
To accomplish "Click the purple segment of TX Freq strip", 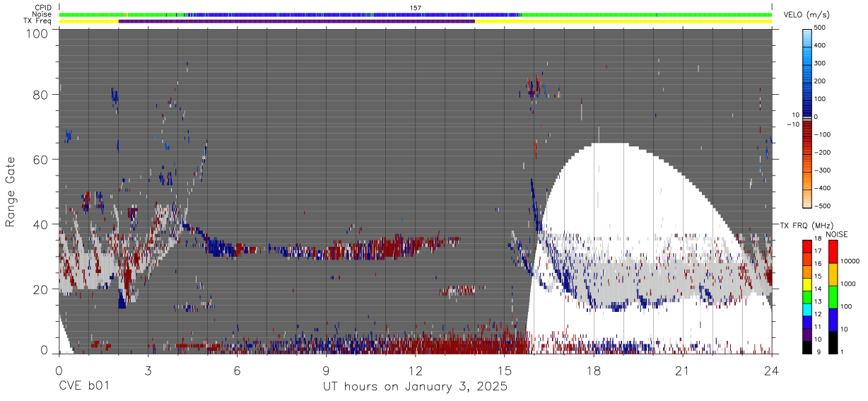I will click(x=297, y=21).
